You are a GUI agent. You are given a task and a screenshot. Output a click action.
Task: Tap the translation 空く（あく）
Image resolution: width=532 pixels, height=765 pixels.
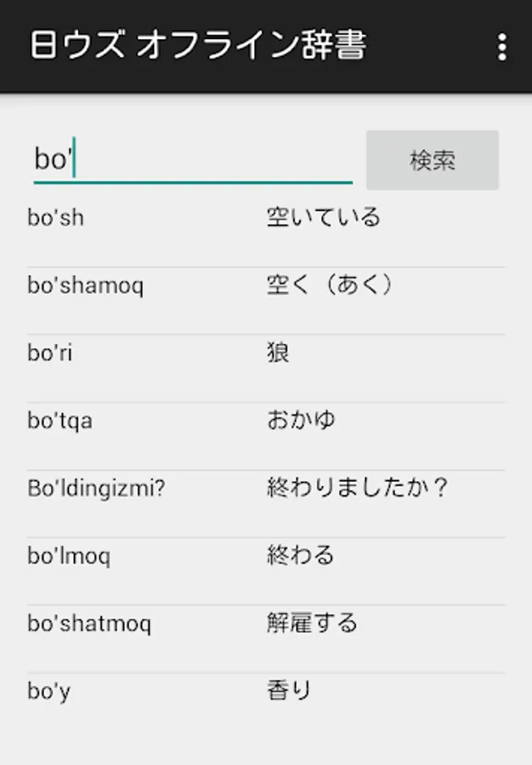330,285
